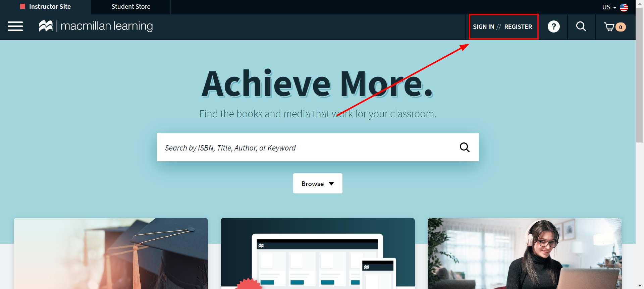Image resolution: width=644 pixels, height=289 pixels.
Task: Click the header search magnifier icon
Action: point(581,26)
